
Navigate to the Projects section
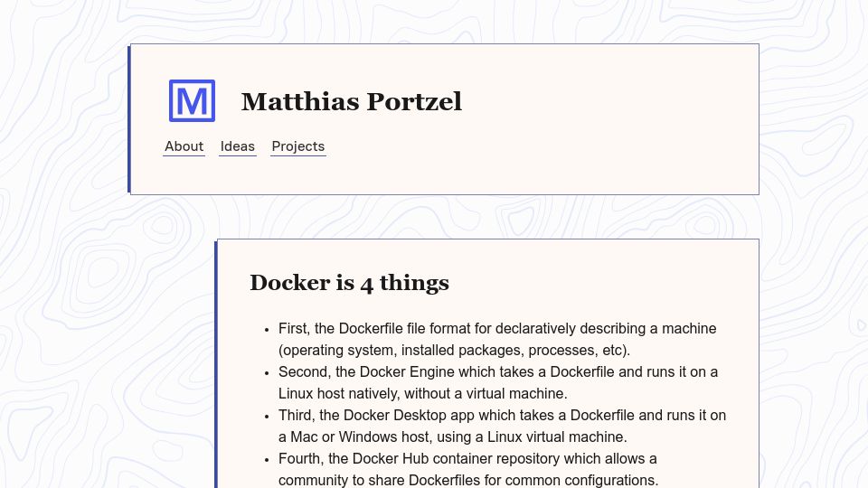(297, 146)
